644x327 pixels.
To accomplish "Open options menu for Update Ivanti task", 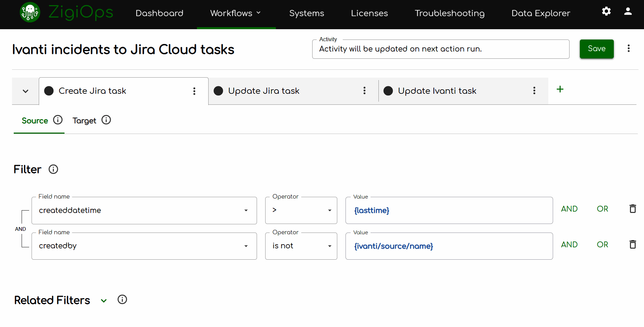I will click(x=534, y=91).
